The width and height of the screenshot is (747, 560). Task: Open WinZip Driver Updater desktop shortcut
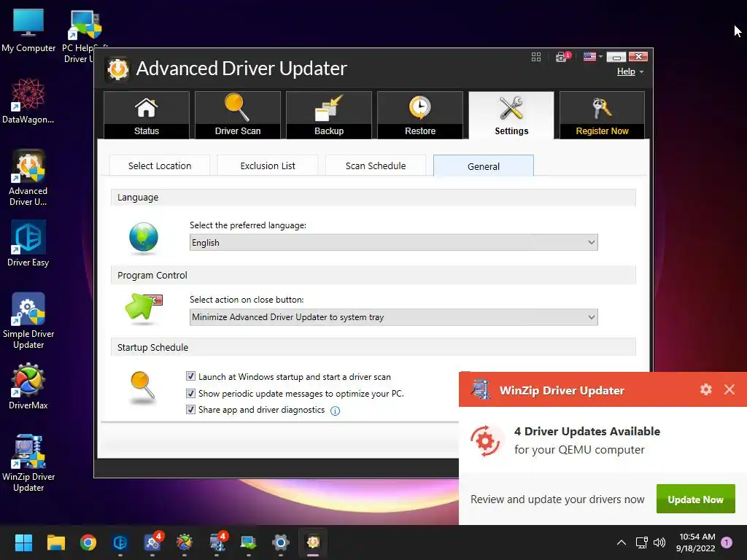click(x=28, y=463)
